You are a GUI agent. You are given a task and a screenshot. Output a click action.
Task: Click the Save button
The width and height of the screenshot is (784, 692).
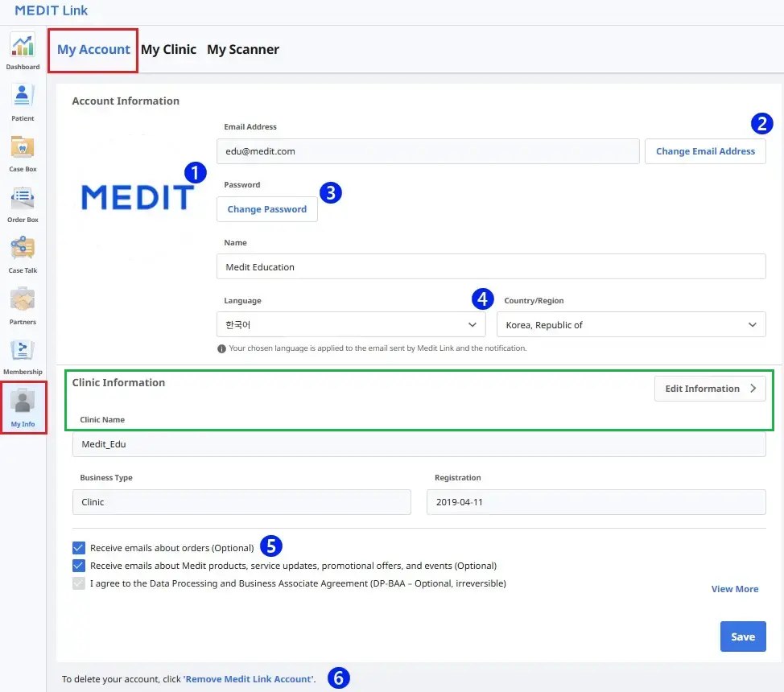(x=743, y=636)
